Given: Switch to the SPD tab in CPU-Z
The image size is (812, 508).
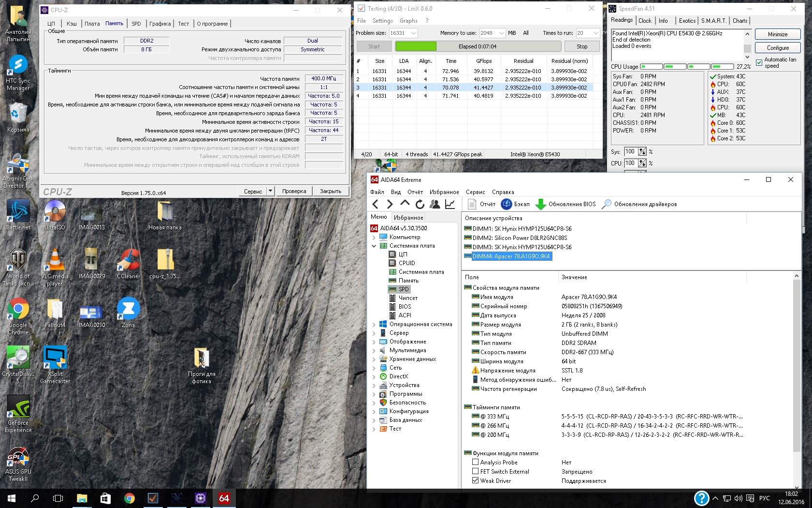Looking at the screenshot, I should coord(136,24).
